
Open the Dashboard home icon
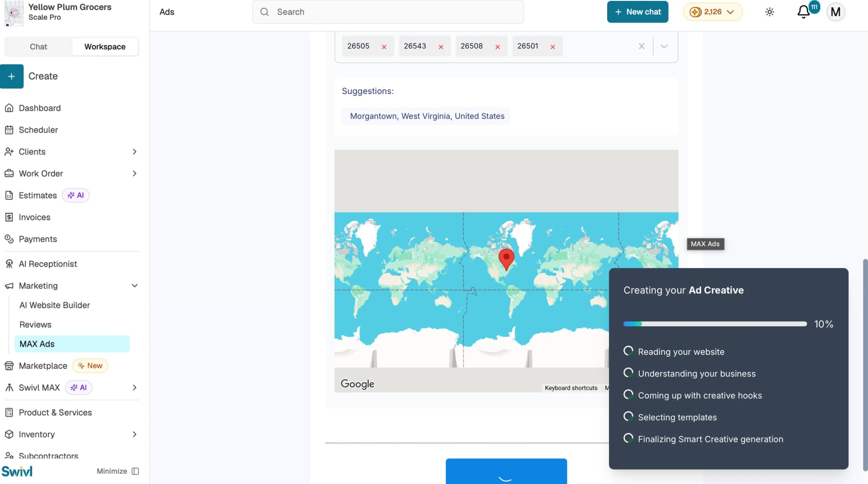point(9,108)
